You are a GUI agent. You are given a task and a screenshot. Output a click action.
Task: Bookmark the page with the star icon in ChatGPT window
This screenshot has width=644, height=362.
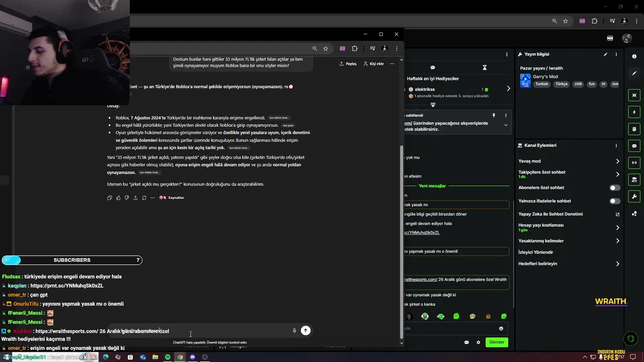point(326,48)
